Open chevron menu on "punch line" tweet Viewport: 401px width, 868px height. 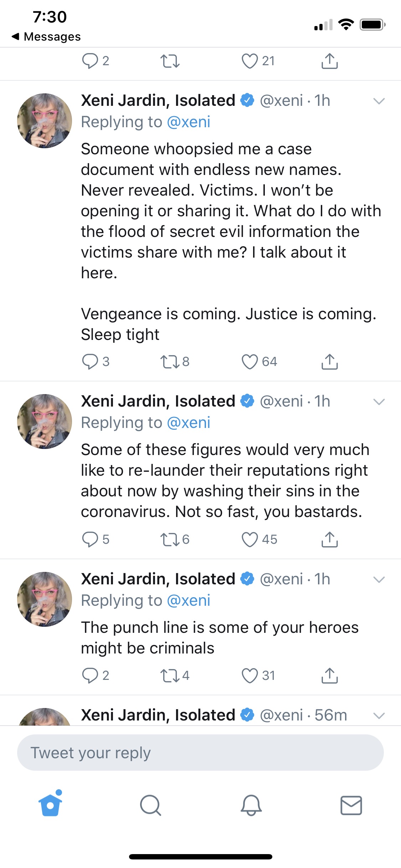tap(379, 580)
